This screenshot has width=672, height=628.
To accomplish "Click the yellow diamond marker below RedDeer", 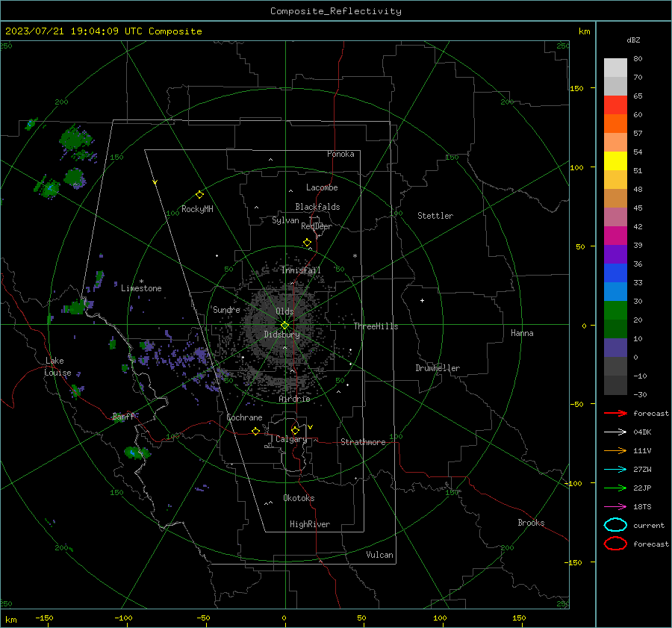I will click(x=307, y=243).
